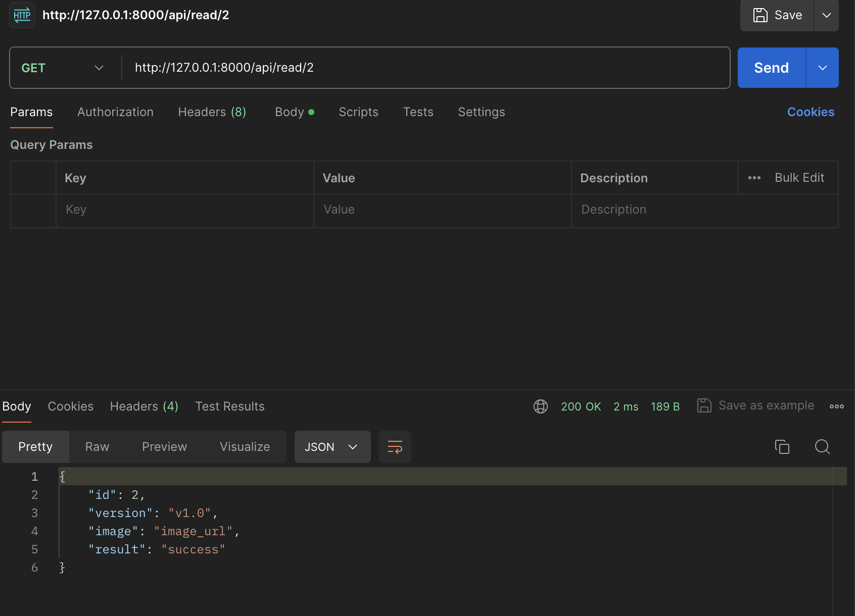The height and width of the screenshot is (616, 855).
Task: Open the response Headers (4) tab
Action: click(144, 406)
